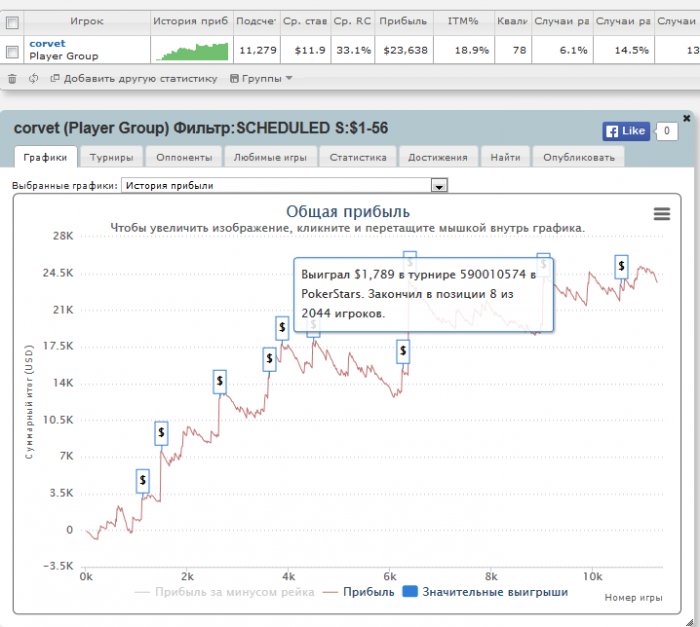700x627 pixels.
Task: Click the profit history sparkline thumbnail
Action: tap(191, 51)
